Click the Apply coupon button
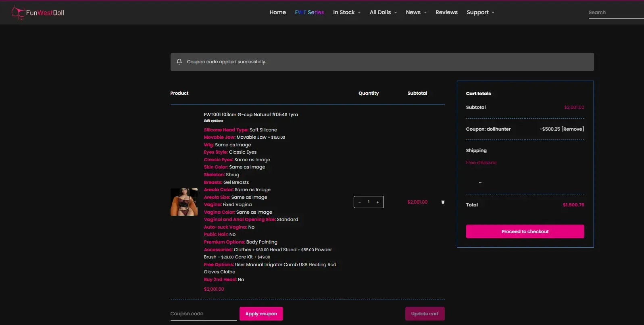The width and height of the screenshot is (644, 325). click(261, 314)
